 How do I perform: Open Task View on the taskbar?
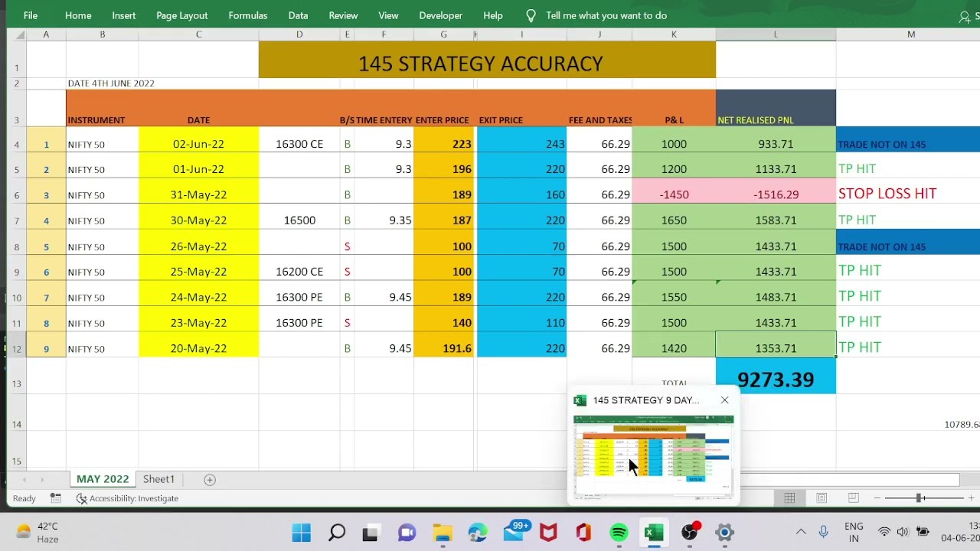371,532
